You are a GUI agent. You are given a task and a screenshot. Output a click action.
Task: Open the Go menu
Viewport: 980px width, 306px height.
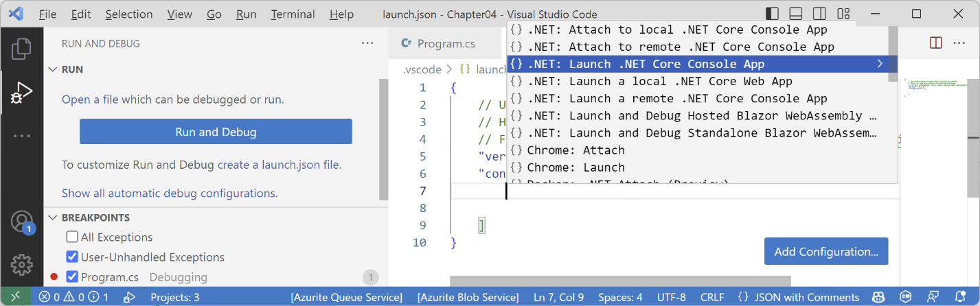[x=214, y=14]
